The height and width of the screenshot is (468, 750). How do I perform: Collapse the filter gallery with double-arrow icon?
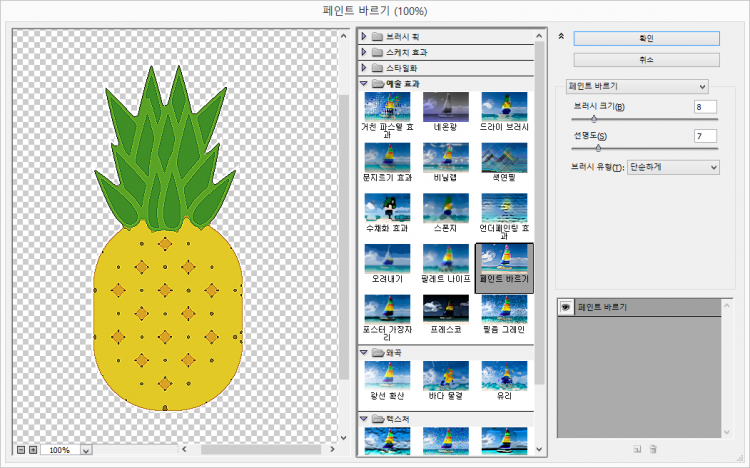562,36
